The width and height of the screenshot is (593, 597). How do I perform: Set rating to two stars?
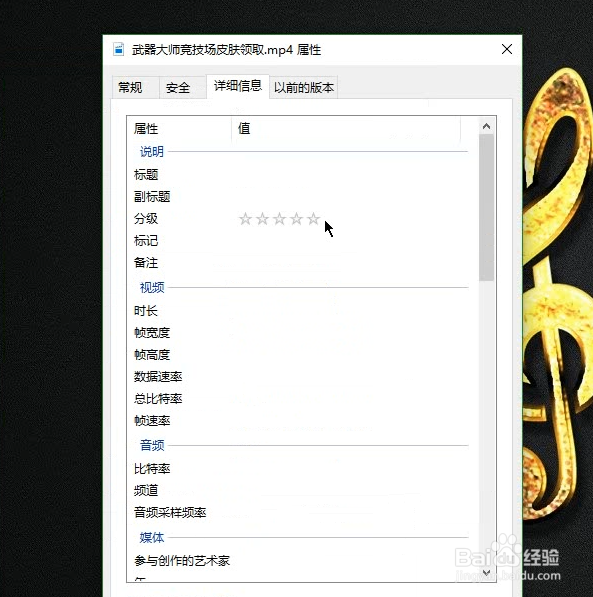[262, 219]
